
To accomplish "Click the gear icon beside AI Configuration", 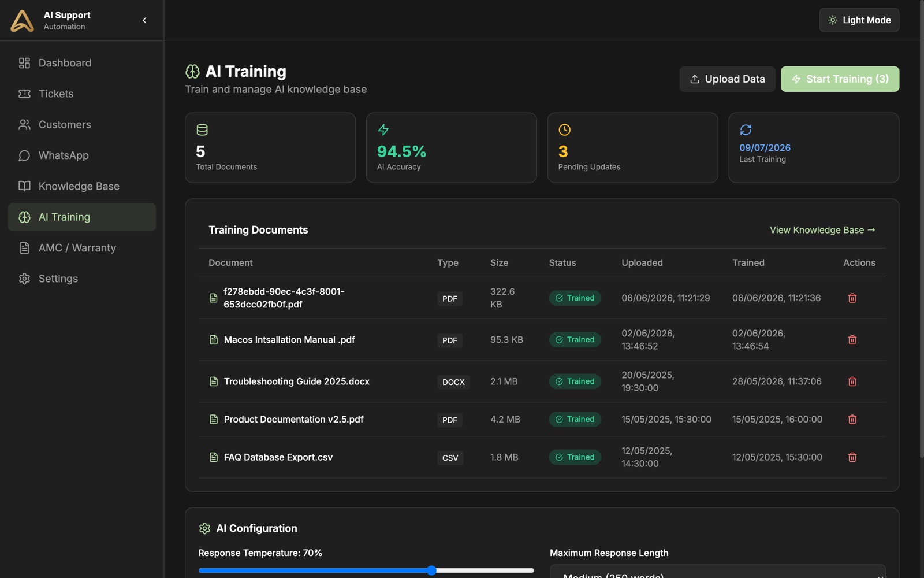I will pyautogui.click(x=204, y=528).
